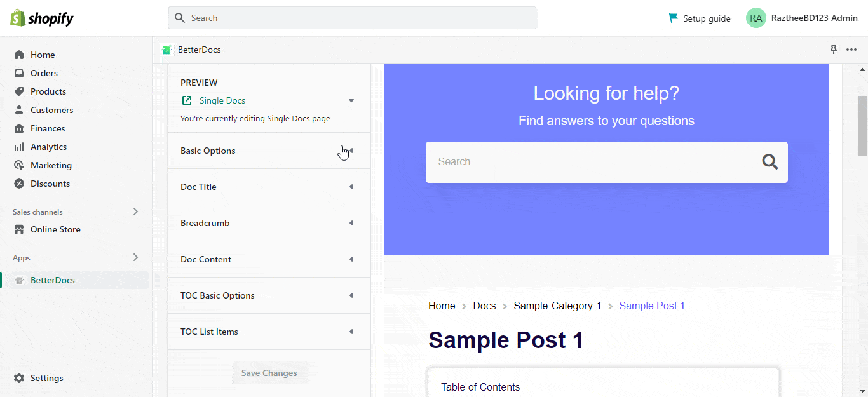Open Customers in the sidebar
The height and width of the screenshot is (397, 868).
(52, 110)
